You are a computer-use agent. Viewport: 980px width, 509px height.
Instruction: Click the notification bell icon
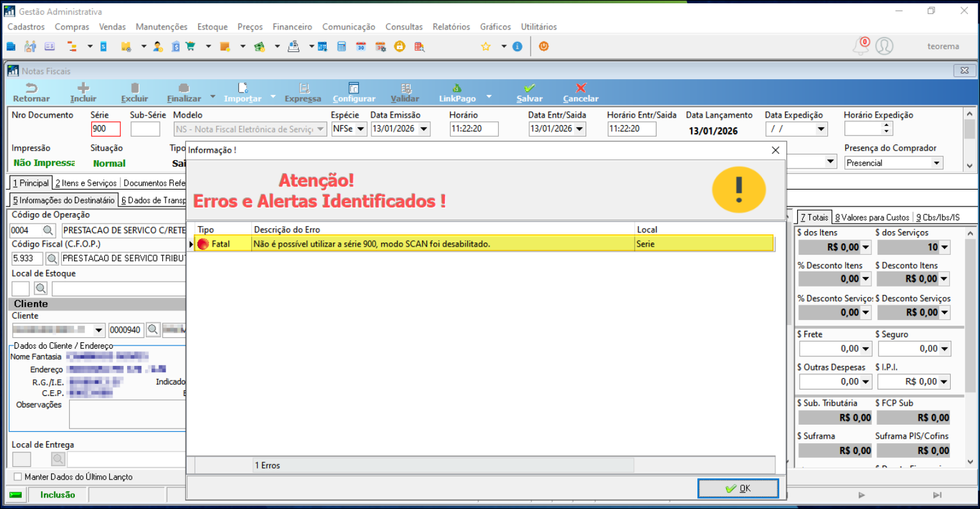click(x=860, y=47)
